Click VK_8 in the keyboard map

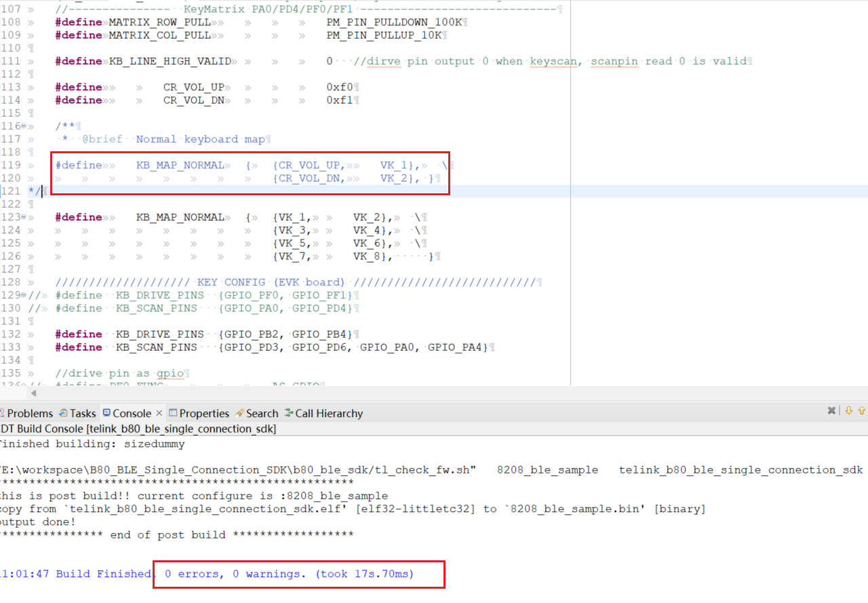[x=367, y=256]
